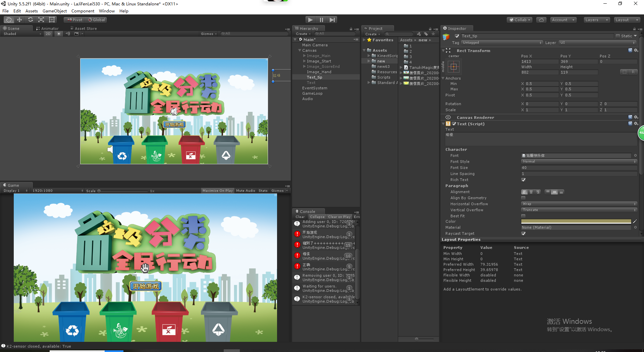Select center horizontal text alignment
This screenshot has width=644, height=352.
click(531, 192)
